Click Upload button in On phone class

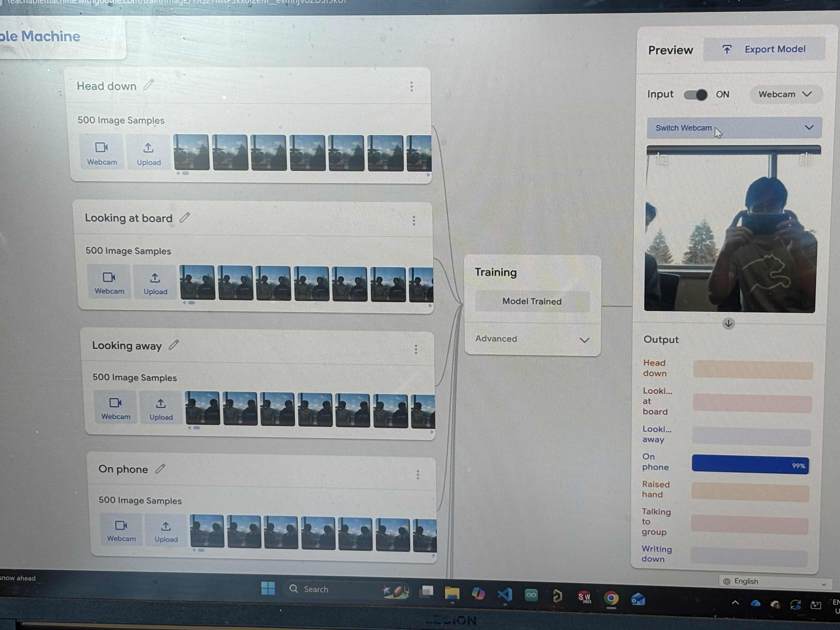[166, 531]
